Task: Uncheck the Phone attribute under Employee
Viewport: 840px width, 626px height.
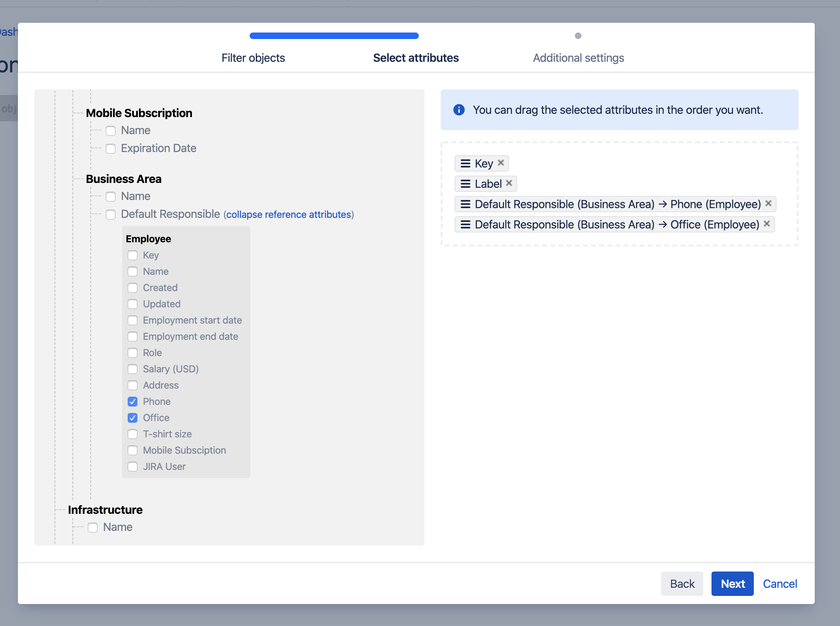Action: [133, 402]
